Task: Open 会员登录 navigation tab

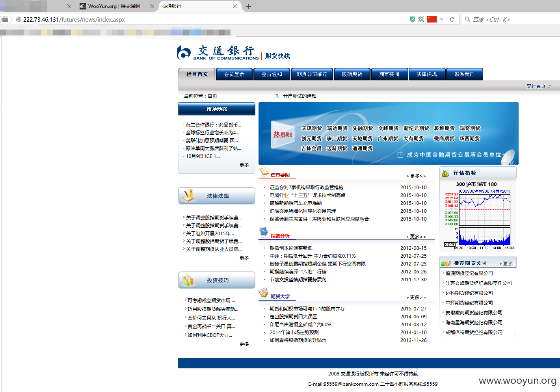Action: click(234, 74)
